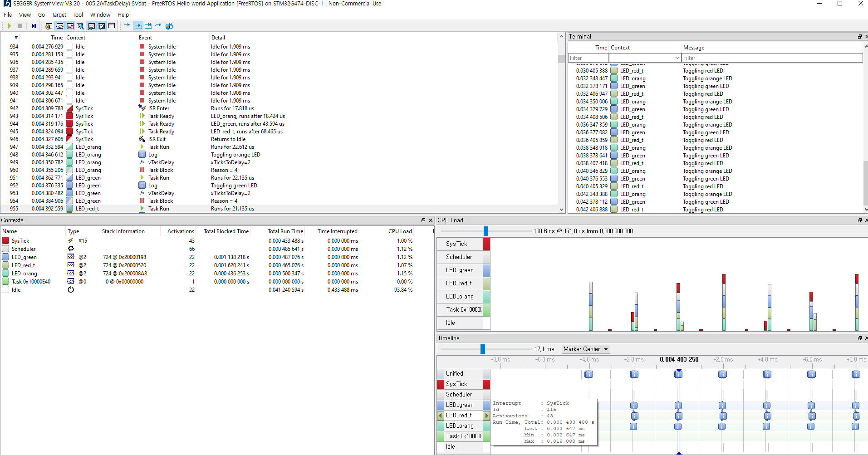This screenshot has width=868, height=455.
Task: Click the go to event arrow icon
Action: tap(127, 26)
